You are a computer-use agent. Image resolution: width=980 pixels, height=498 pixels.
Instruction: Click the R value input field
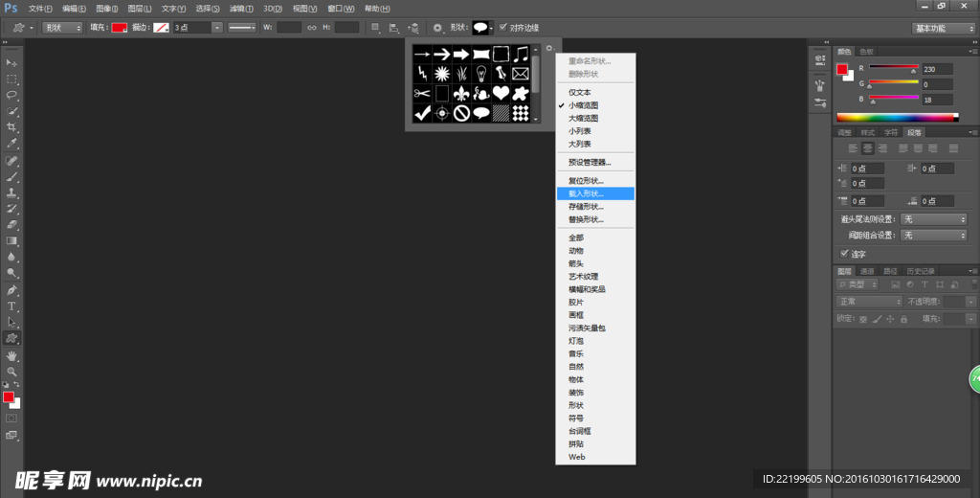click(x=938, y=69)
